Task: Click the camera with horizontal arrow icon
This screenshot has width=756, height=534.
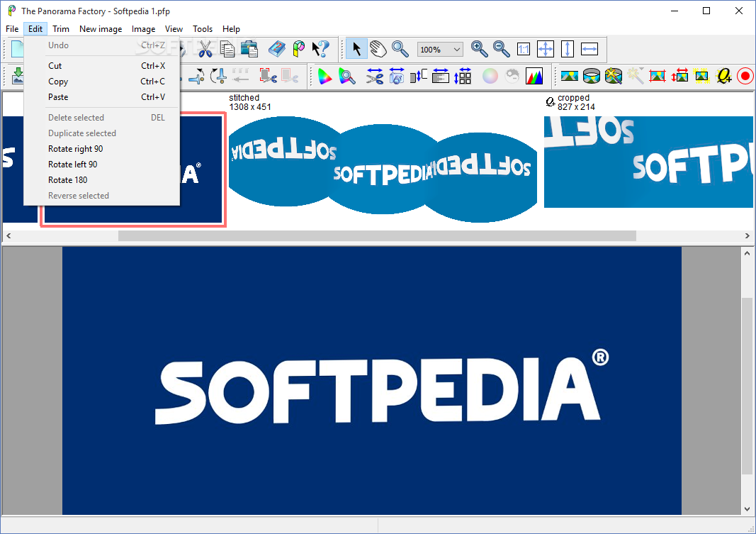Action: pyautogui.click(x=396, y=76)
